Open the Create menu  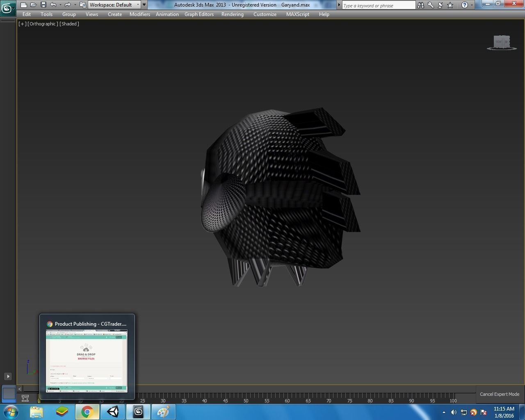(x=115, y=14)
